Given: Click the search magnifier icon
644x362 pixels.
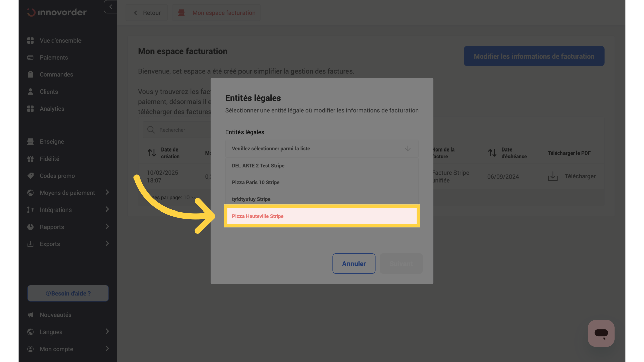Looking at the screenshot, I should [151, 130].
